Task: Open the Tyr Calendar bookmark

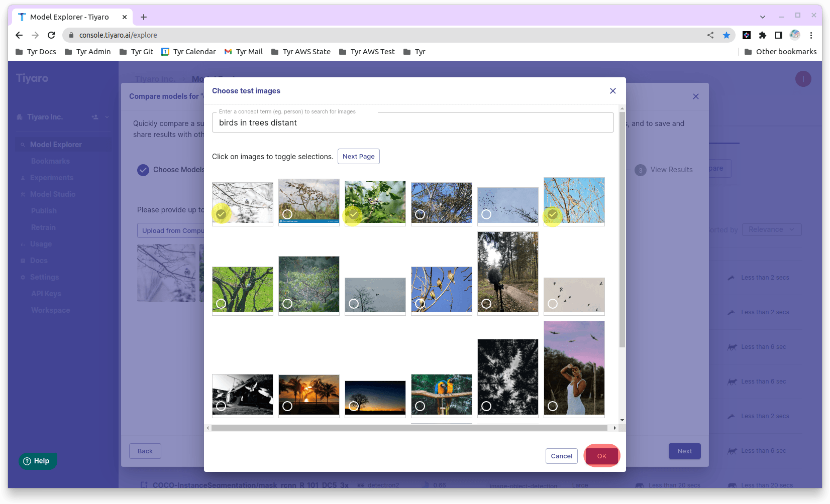Action: coord(188,52)
